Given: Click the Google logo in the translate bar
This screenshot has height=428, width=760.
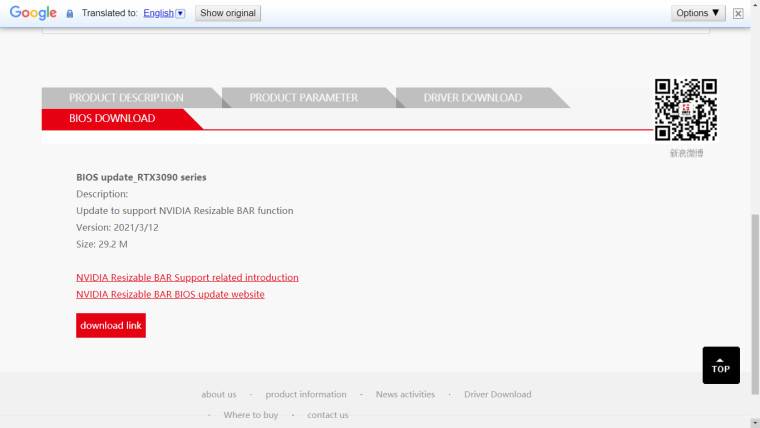Looking at the screenshot, I should (33, 13).
